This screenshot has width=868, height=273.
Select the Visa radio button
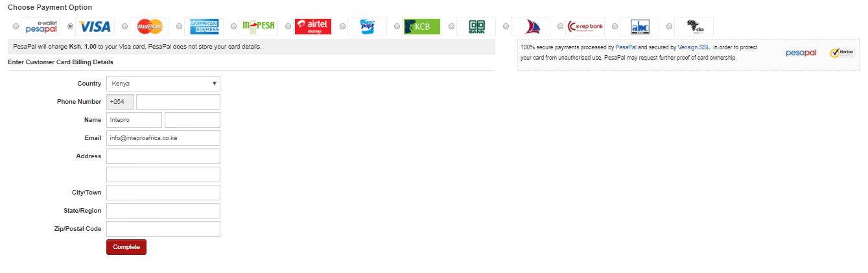tap(70, 27)
